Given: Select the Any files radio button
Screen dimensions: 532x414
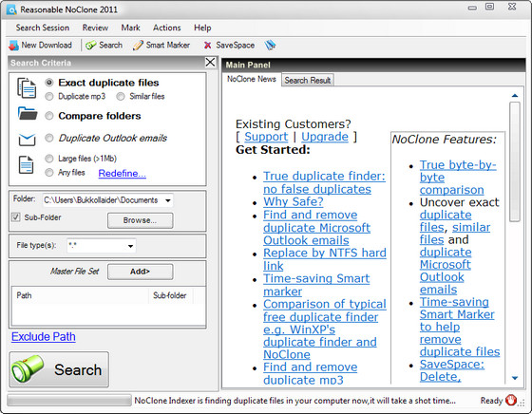Looking at the screenshot, I should 49,173.
